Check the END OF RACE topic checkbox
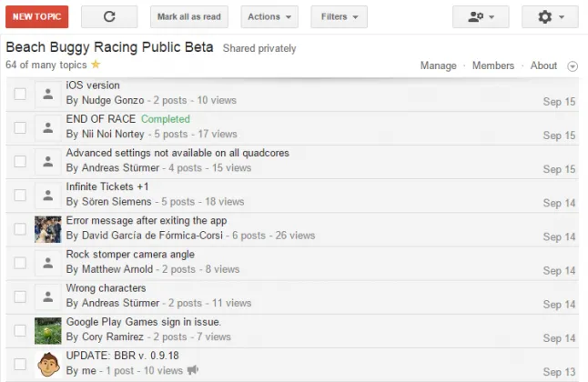Image resolution: width=588 pixels, height=382 pixels. pyautogui.click(x=20, y=127)
